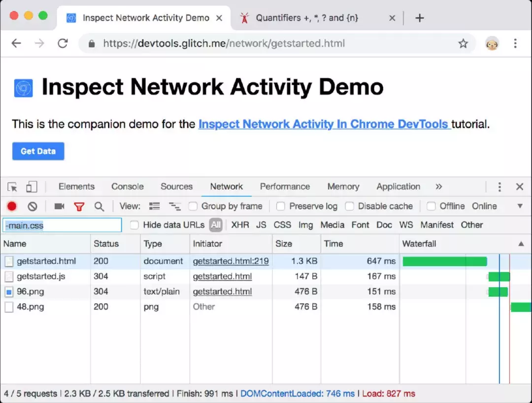The image size is (532, 403).
Task: Open the Online throttling selector
Action: [484, 206]
